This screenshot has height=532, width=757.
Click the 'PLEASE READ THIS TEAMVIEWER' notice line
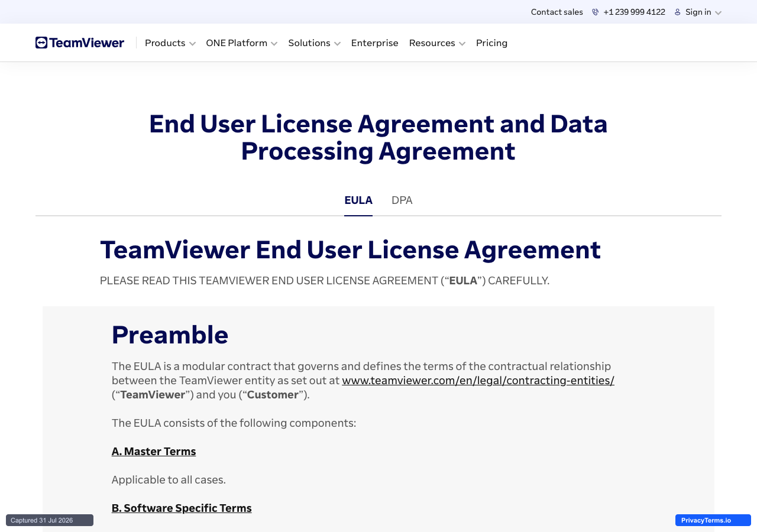point(325,281)
